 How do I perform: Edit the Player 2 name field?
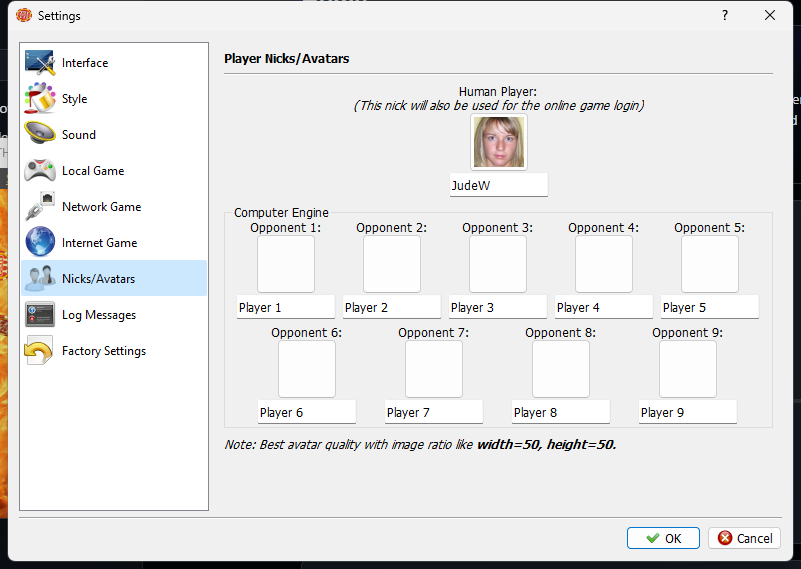[x=391, y=308]
